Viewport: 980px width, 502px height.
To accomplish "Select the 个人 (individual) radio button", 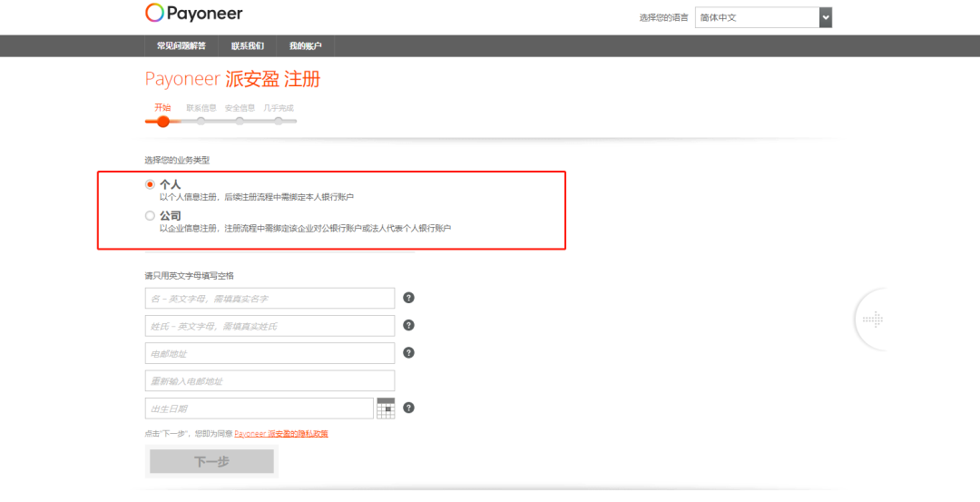I will point(150,184).
